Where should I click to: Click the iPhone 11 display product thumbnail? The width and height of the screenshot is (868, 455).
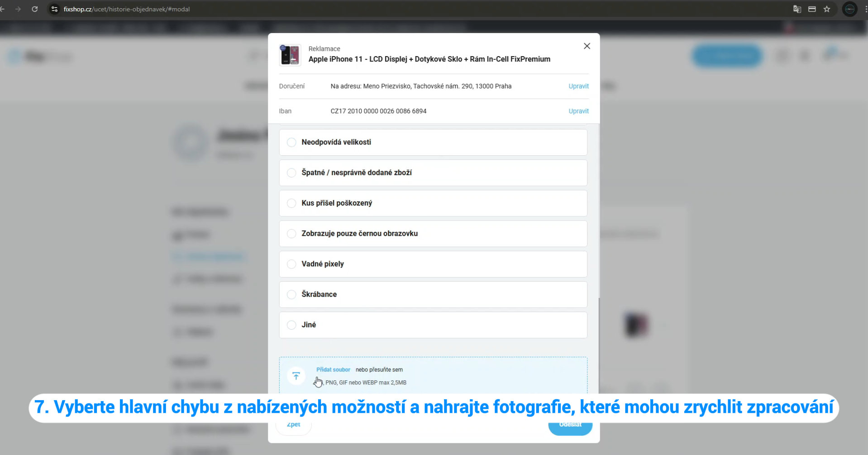point(290,55)
